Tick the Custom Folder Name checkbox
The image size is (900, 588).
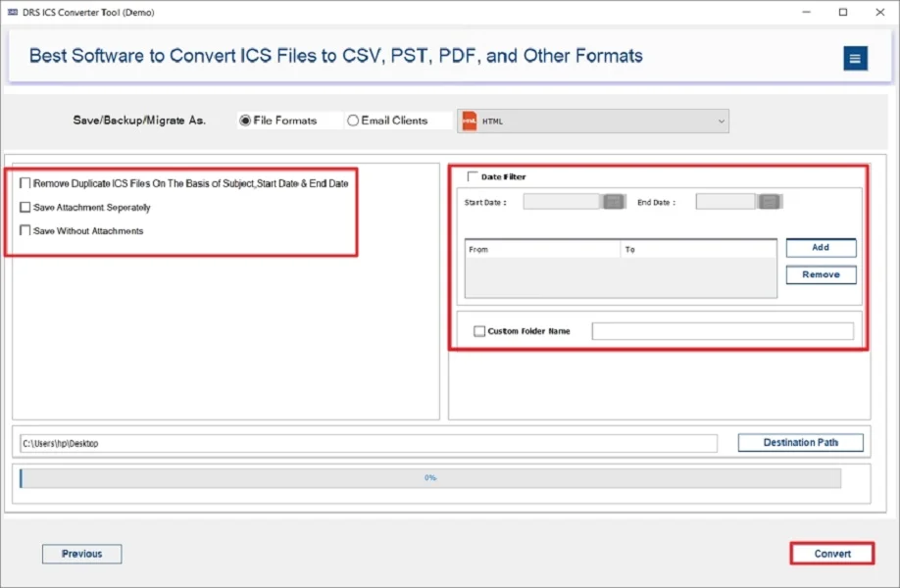tap(479, 331)
